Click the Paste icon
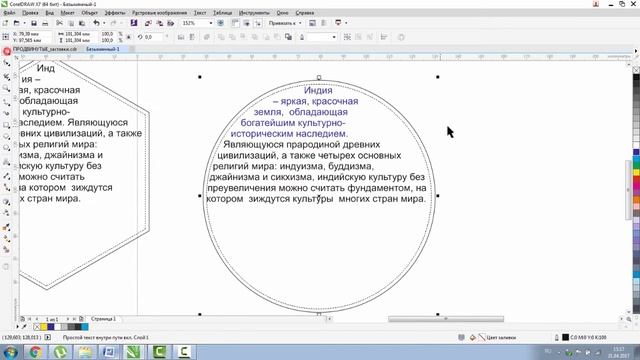This screenshot has height=360, width=640. point(82,23)
